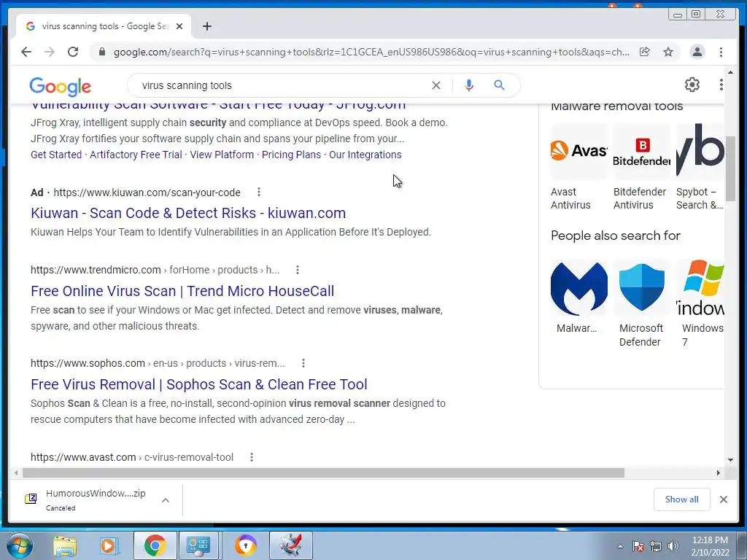Image resolution: width=747 pixels, height=560 pixels.
Task: Open the Control Panel taskbar icon
Action: tap(198, 545)
